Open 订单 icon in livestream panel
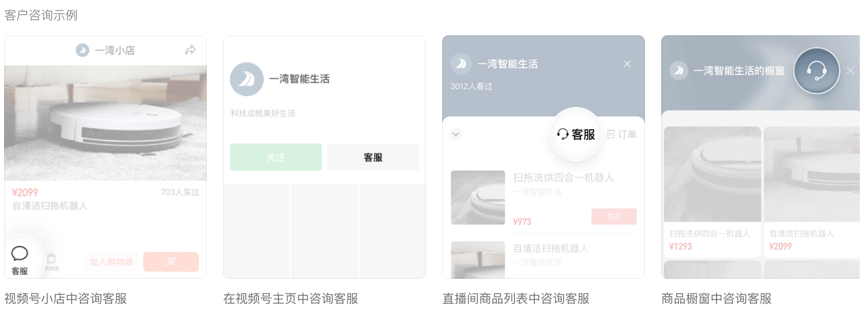Screen dimensions: 868x313 pyautogui.click(x=622, y=134)
